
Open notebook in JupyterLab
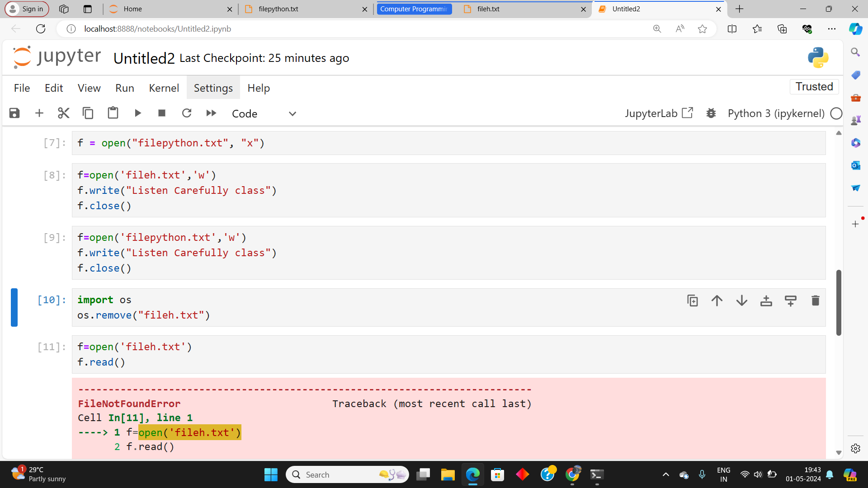point(659,113)
